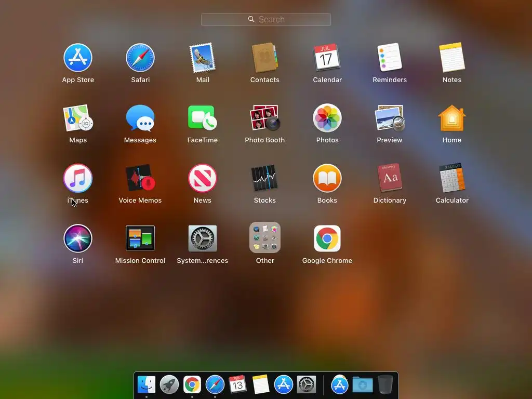Viewport: 532px width, 399px height.
Task: Open the Other apps folder
Action: (264, 237)
